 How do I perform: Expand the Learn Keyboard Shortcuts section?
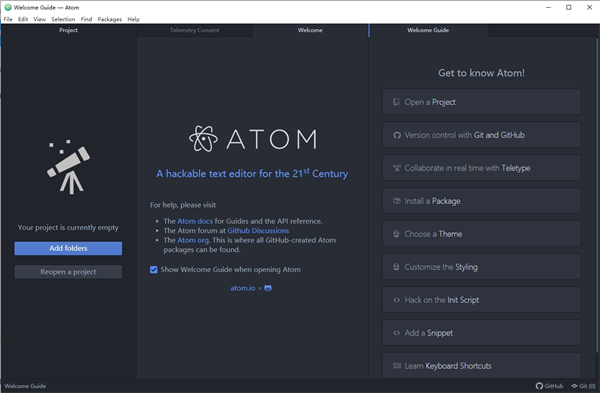click(x=482, y=366)
